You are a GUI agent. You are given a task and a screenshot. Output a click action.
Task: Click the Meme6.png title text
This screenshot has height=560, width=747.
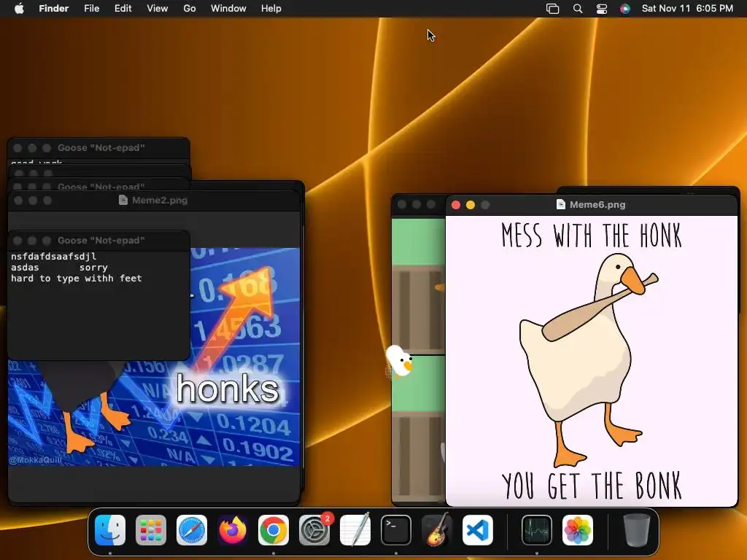coord(597,204)
